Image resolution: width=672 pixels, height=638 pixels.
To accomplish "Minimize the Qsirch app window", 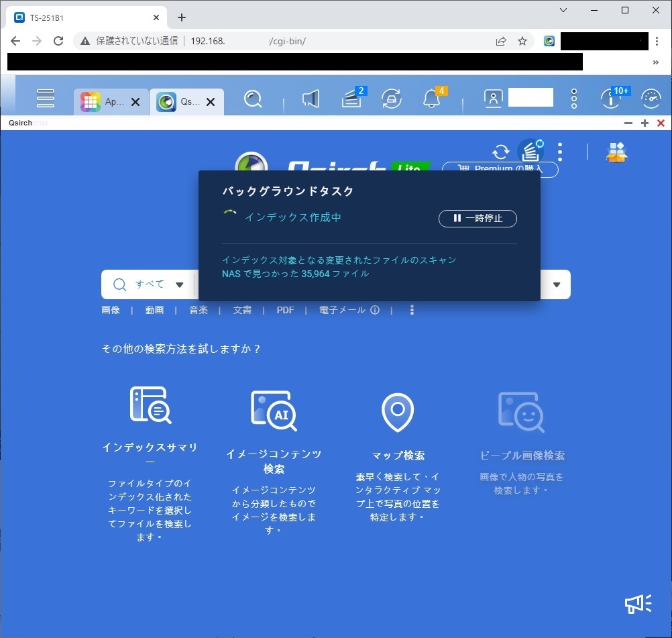I will click(x=628, y=123).
